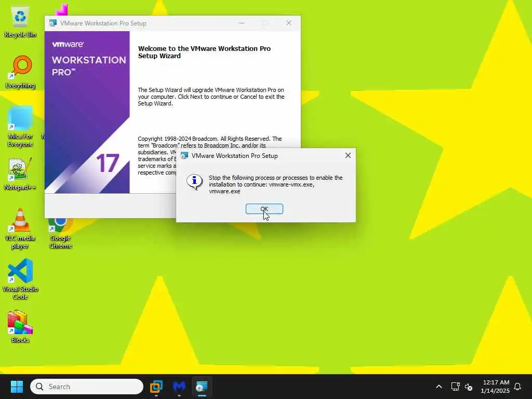
Task: Select the Visual Studio Code shortcut
Action: [20, 279]
